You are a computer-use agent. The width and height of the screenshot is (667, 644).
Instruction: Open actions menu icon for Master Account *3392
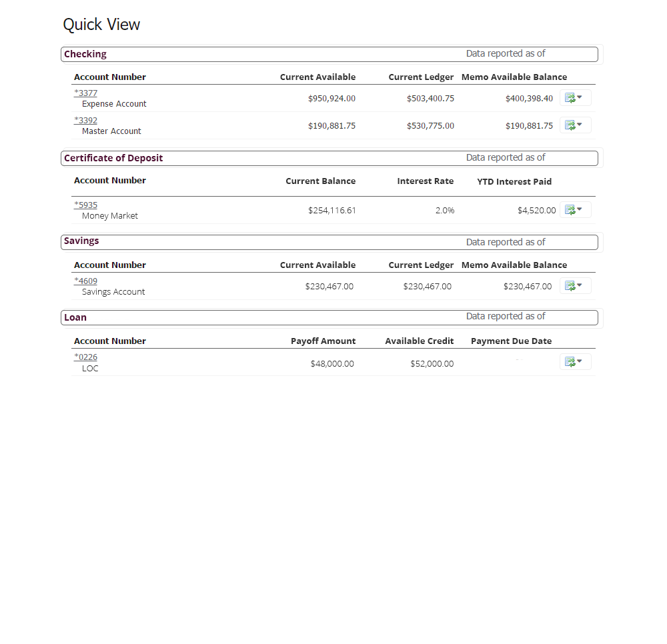click(x=574, y=125)
